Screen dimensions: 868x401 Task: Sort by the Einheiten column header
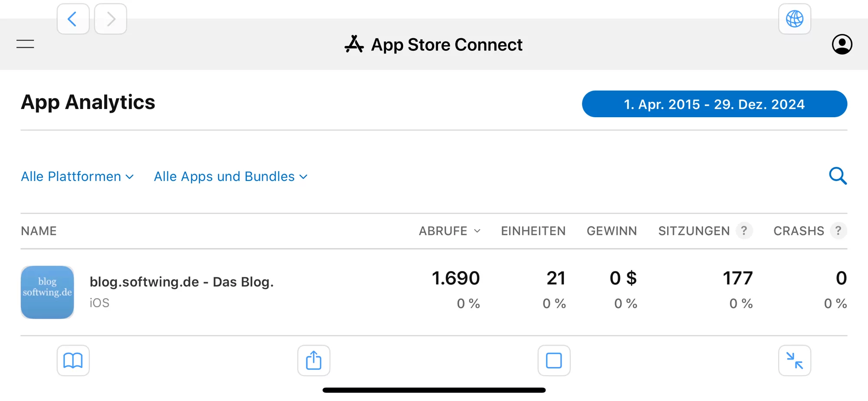point(533,231)
